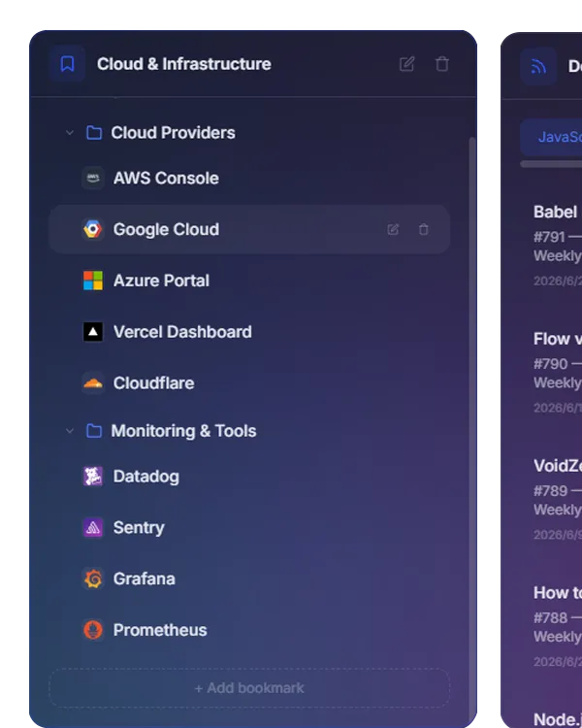Click the Prometheus flame icon
Screen dimensions: 582x728
[x=93, y=630]
